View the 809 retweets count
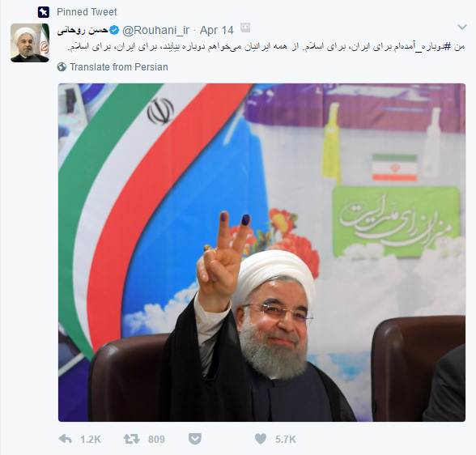The height and width of the screenshot is (455, 476). tap(156, 440)
